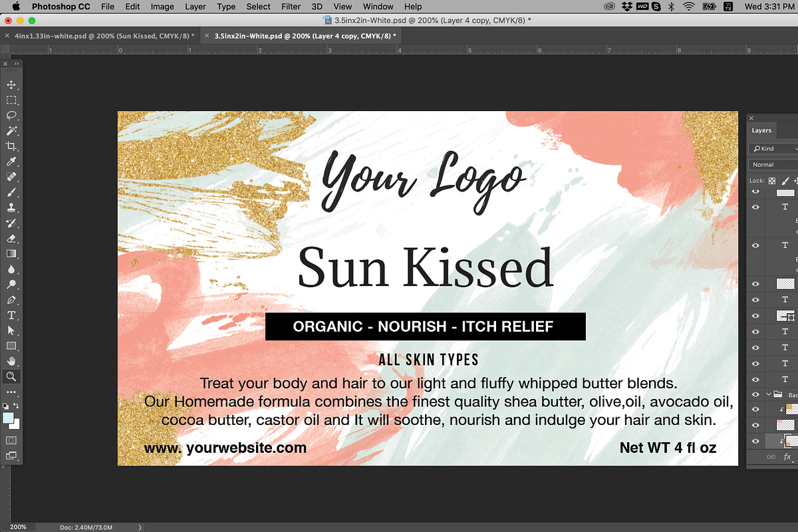Toggle eye of the pink thumbnail layer
This screenshot has height=532, width=798.
pos(755,424)
